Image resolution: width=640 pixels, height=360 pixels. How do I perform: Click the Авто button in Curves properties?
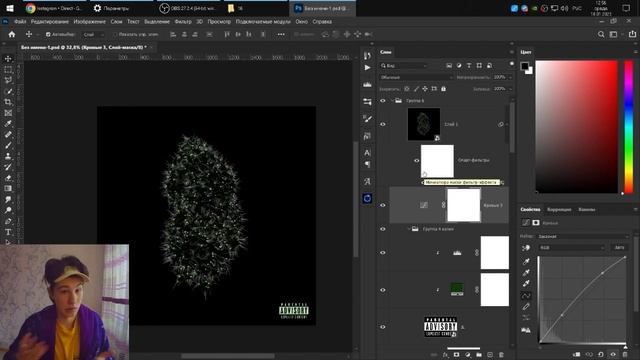coord(619,248)
